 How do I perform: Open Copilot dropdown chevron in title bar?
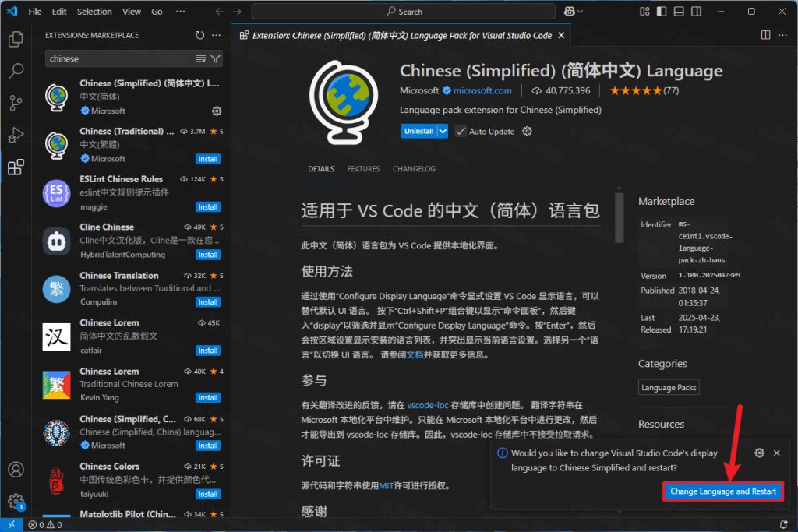580,11
